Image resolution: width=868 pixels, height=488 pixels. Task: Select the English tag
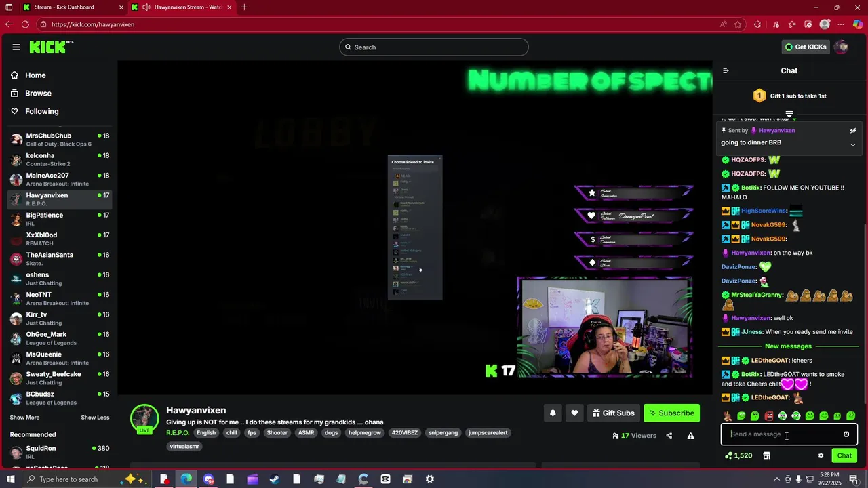(x=206, y=433)
